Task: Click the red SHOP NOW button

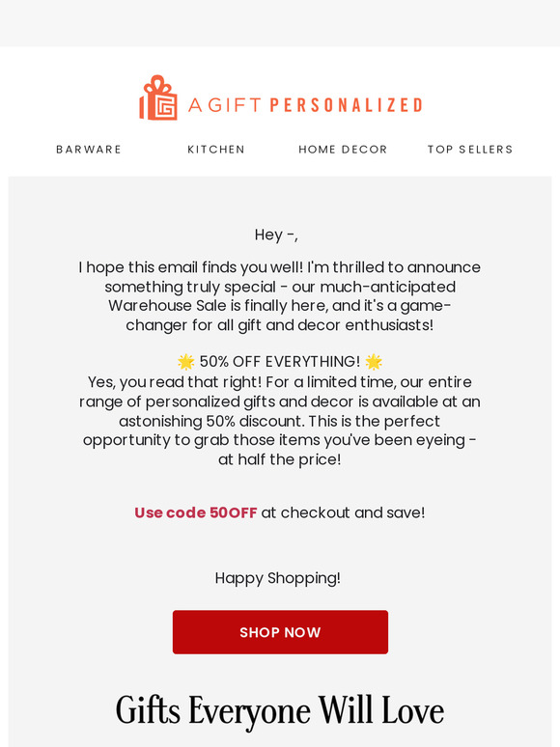Action: (x=280, y=632)
